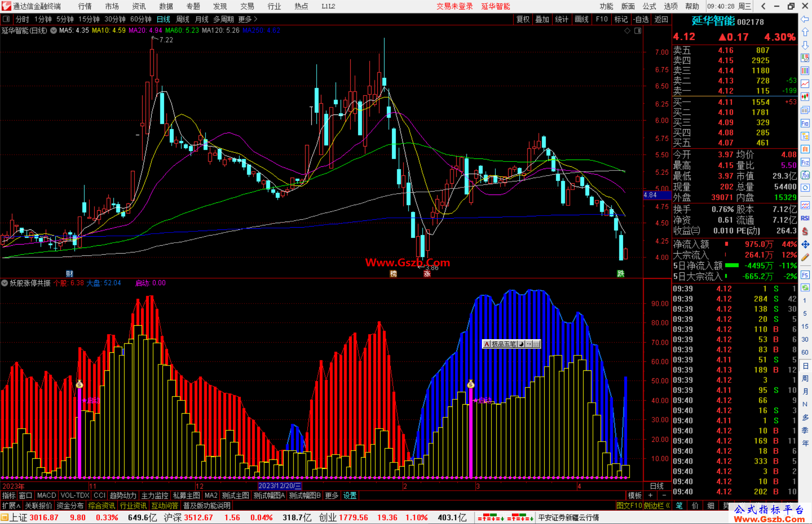Image resolution: width=812 pixels, height=524 pixels.
Task: Select the pencil drawing tool icon
Action: (x=805, y=258)
